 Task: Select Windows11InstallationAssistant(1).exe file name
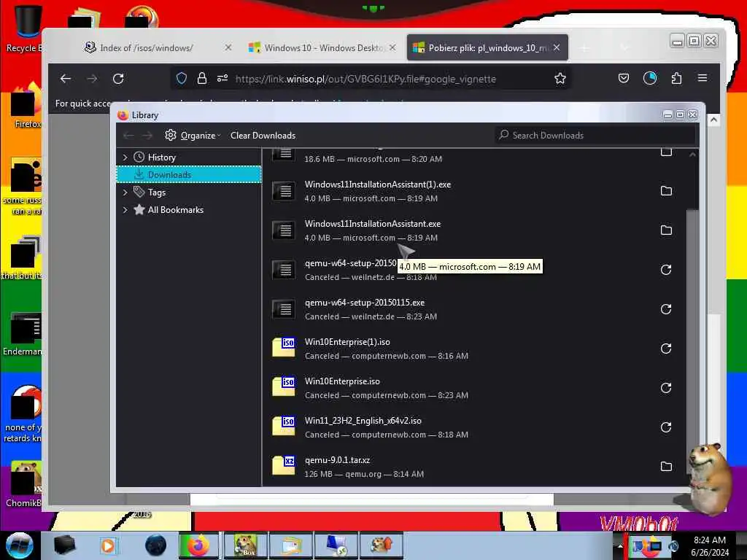[378, 184]
